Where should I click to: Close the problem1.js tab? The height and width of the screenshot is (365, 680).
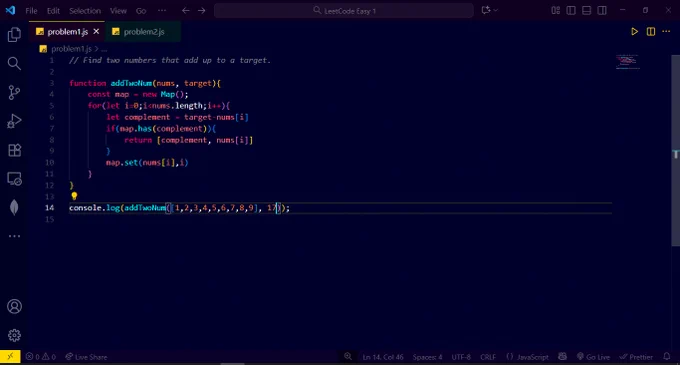(x=96, y=32)
